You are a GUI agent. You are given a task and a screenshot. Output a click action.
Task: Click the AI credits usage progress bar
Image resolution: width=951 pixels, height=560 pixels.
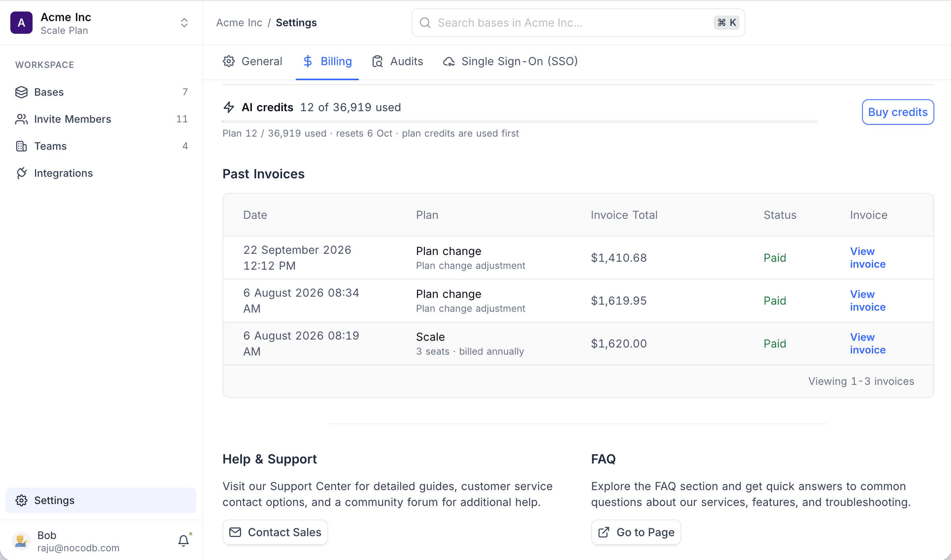click(x=520, y=121)
